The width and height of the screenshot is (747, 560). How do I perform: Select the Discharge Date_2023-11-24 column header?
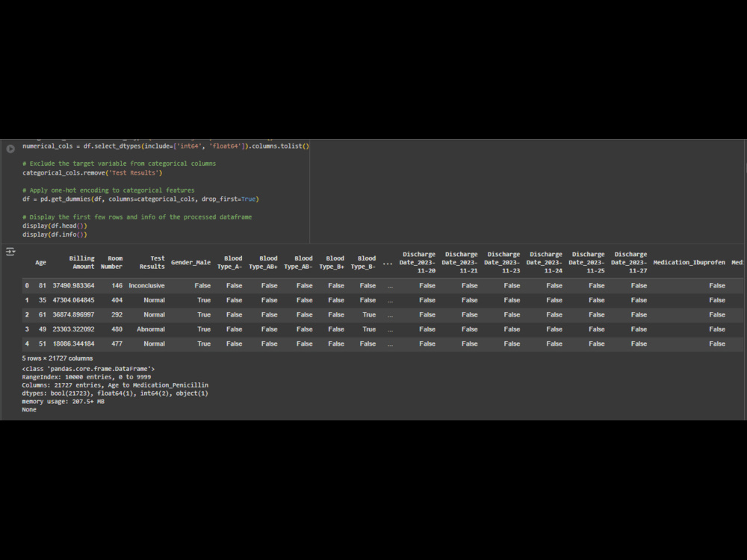click(x=545, y=262)
